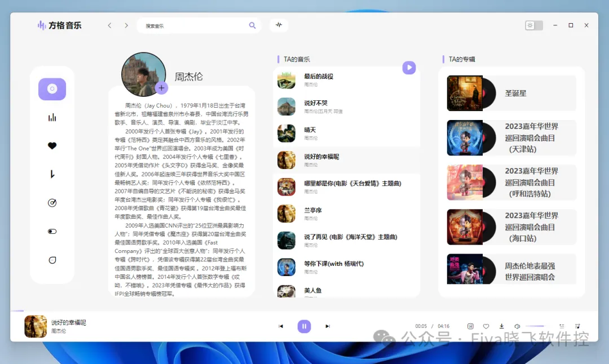Click now playing title 说好的幸福呢 in bottom bar
The height and width of the screenshot is (364, 609).
(69, 322)
